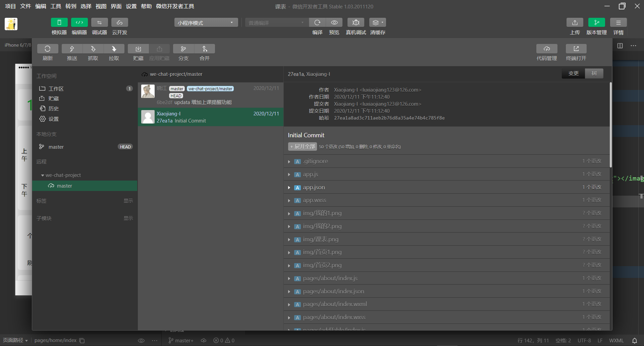
Task: Select 工作区 in the workspace sidebar
Action: click(86, 89)
